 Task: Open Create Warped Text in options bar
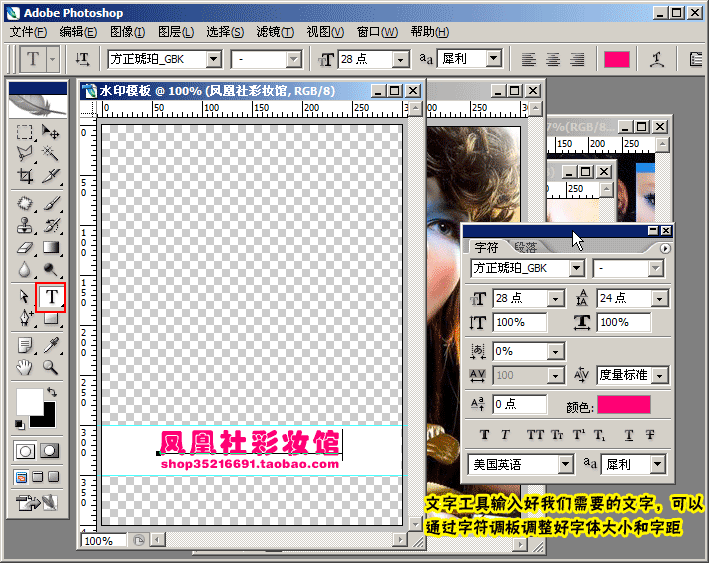pyautogui.click(x=657, y=59)
